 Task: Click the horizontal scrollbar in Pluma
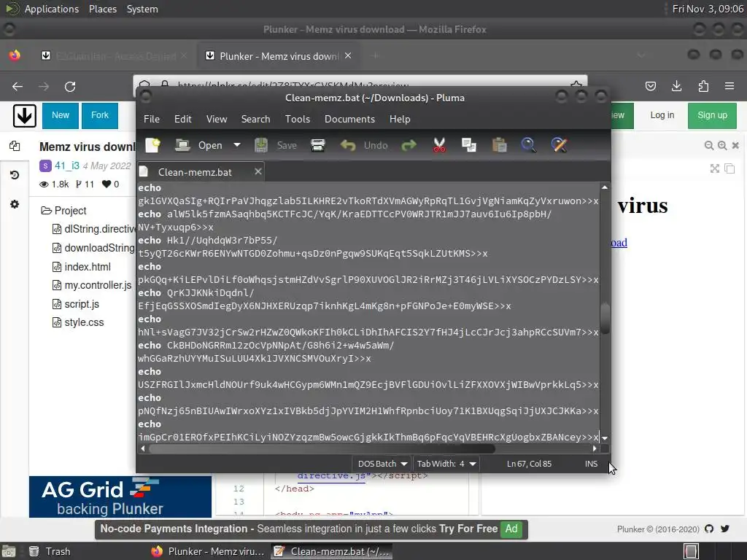pyautogui.click(x=322, y=448)
